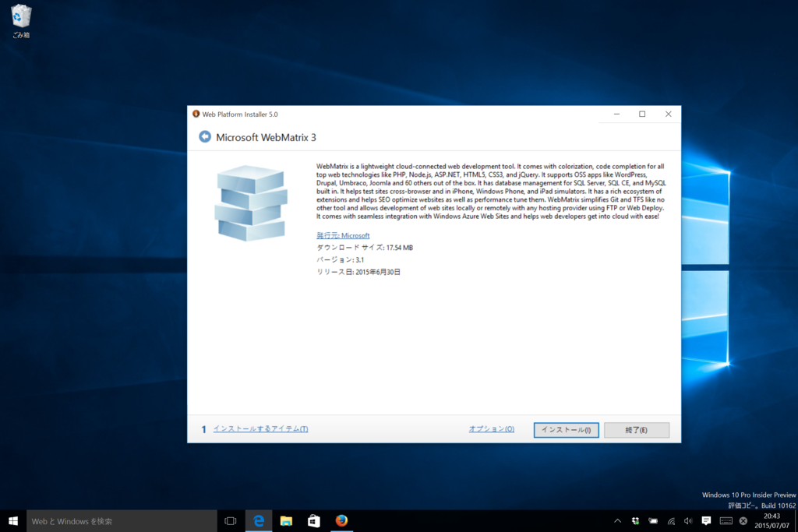Maximize the Web Platform Installer window
The width and height of the screenshot is (798, 532).
click(642, 114)
